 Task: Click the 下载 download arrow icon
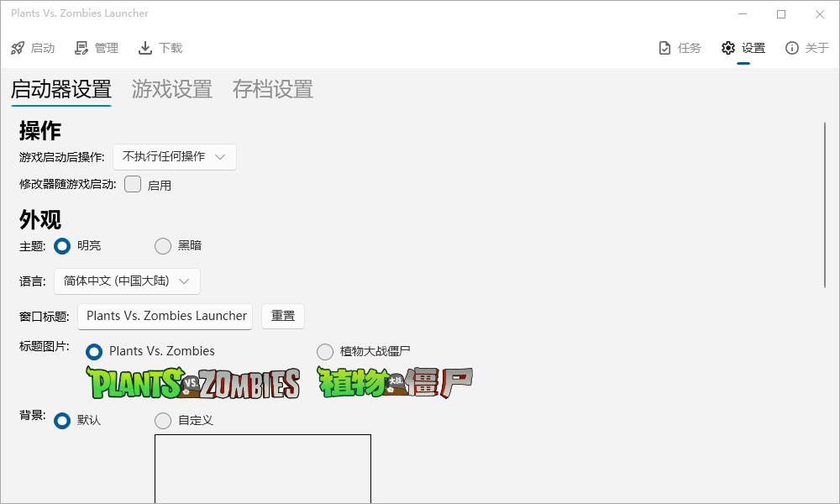click(x=145, y=48)
